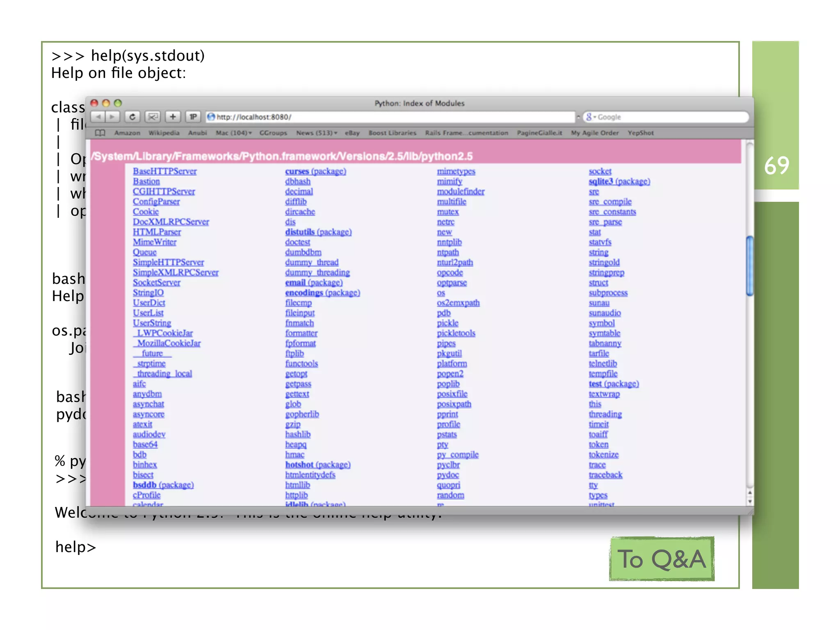840x630 pixels.
Task: Open the bookmarks book icon
Action: [100, 133]
